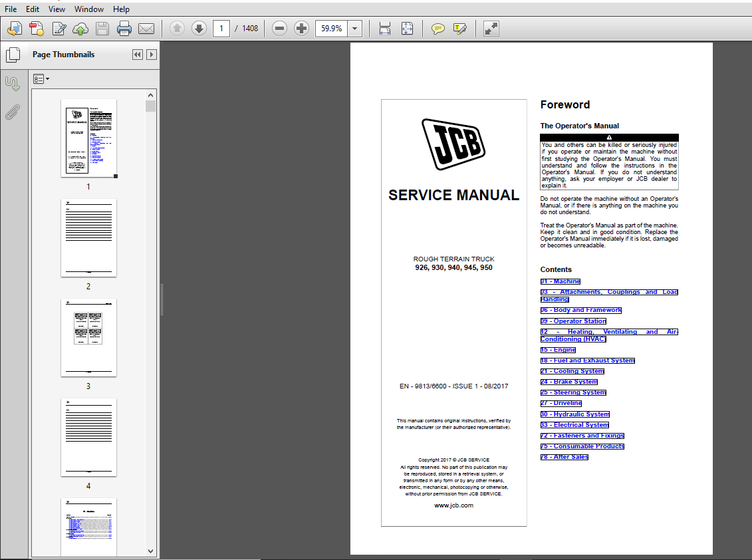Open 72 - Fasteners and Fixings link

582,436
